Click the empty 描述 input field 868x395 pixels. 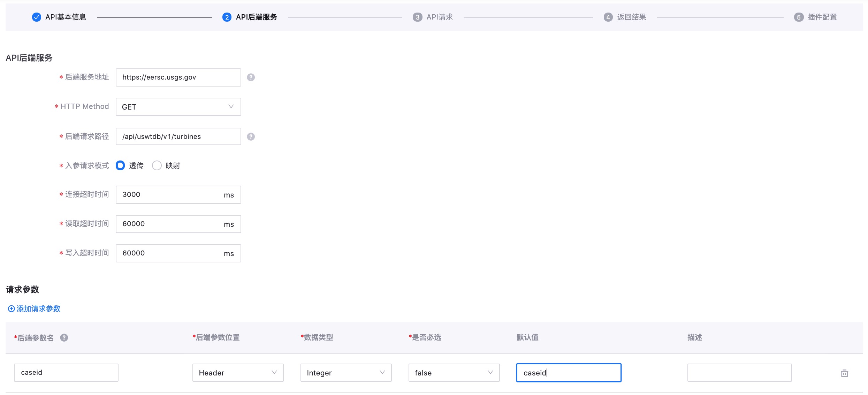[739, 373]
